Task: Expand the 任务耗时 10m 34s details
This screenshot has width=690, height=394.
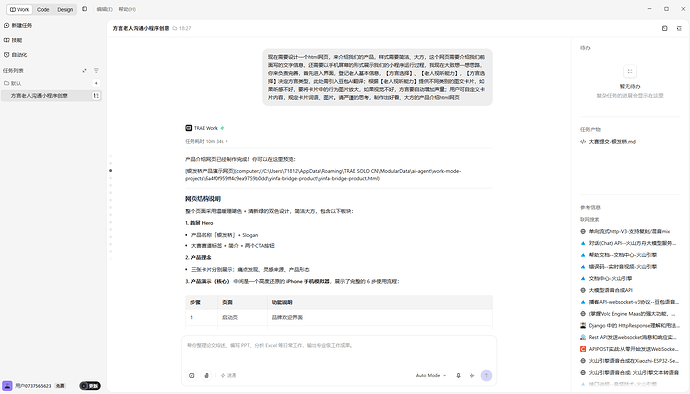Action: [x=206, y=141]
